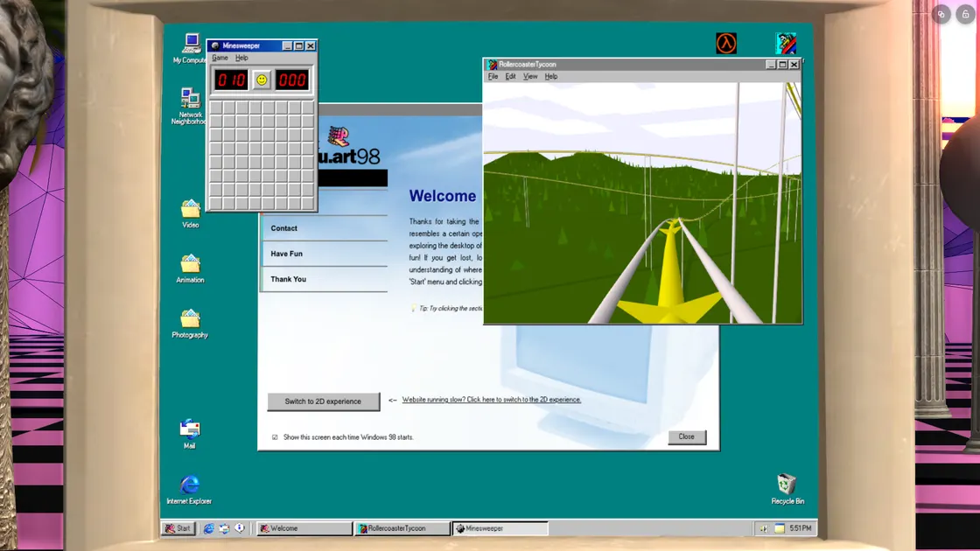Open the Half-Life lambda shortcut
The image size is (980, 551).
725,42
